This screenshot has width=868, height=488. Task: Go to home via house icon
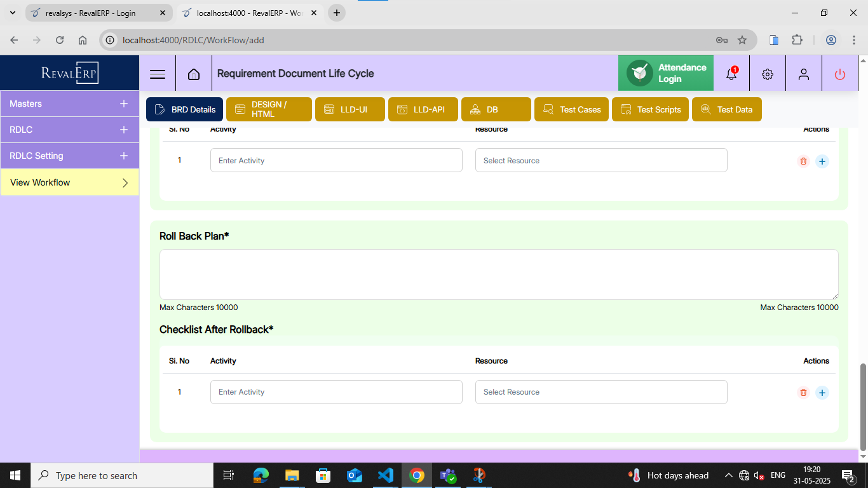pyautogui.click(x=194, y=74)
